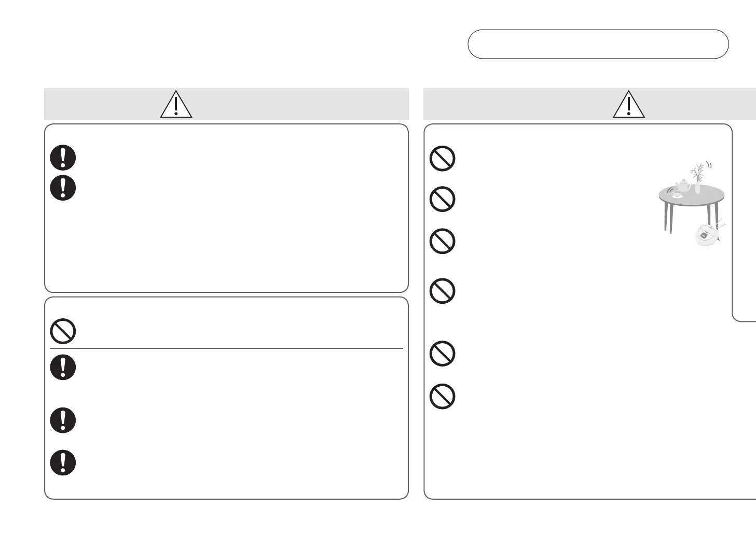The height and width of the screenshot is (535, 756).
Task: Click the prohibition icon in the lower-left box
Action: coord(63,331)
